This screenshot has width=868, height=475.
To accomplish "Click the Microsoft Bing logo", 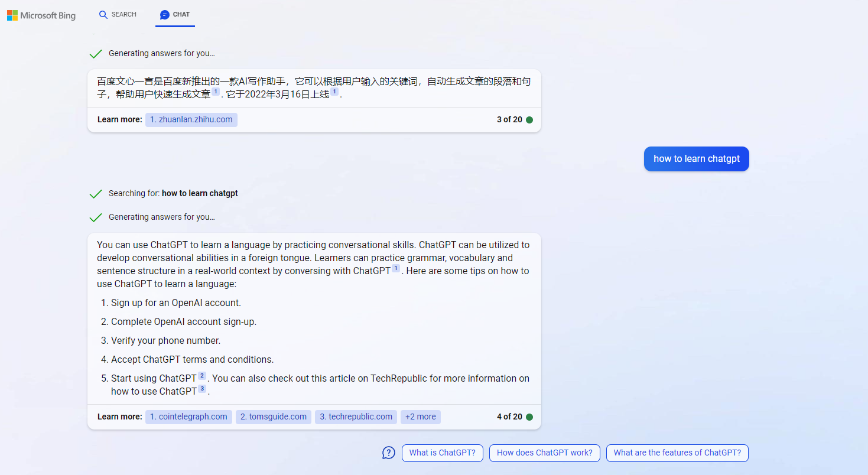I will [x=41, y=15].
